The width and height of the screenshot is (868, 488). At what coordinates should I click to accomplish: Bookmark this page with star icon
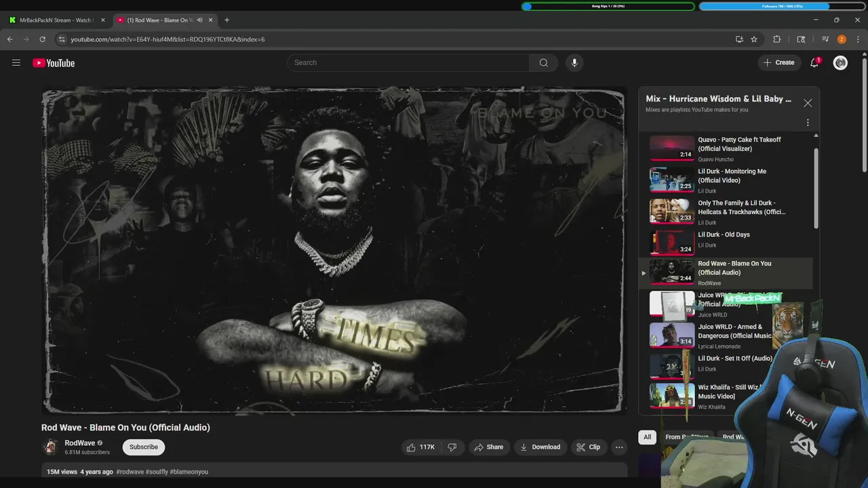pyautogui.click(x=754, y=39)
